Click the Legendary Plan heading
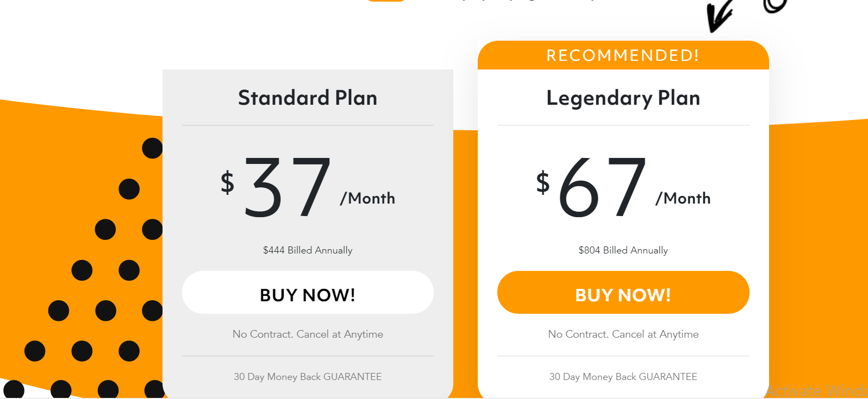 (623, 99)
